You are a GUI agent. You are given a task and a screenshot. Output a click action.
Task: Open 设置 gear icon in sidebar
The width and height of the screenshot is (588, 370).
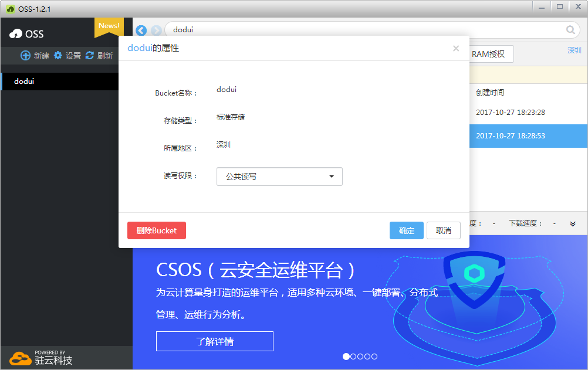pyautogui.click(x=58, y=56)
